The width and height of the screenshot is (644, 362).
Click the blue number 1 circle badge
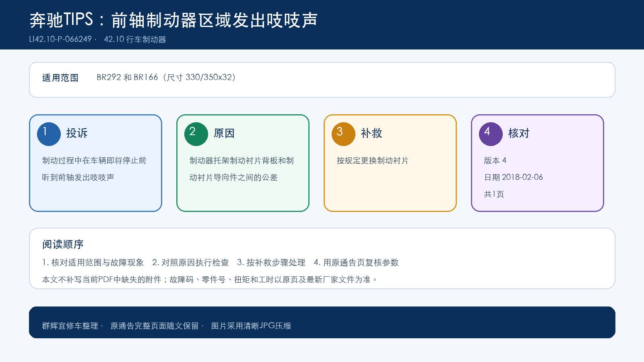49,134
